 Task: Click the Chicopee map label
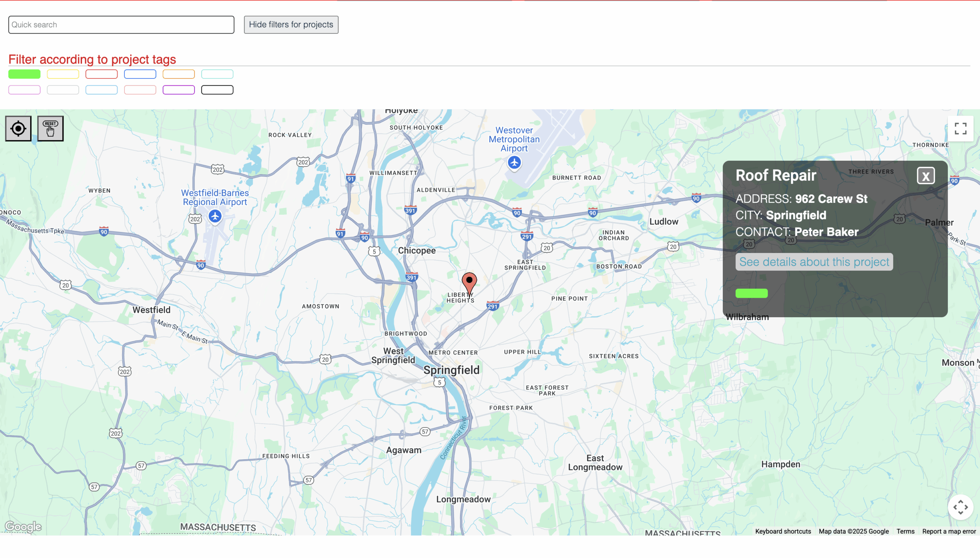click(416, 251)
